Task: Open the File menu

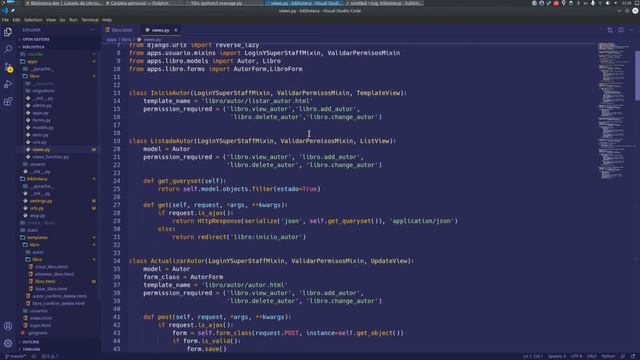Action: coord(5,20)
